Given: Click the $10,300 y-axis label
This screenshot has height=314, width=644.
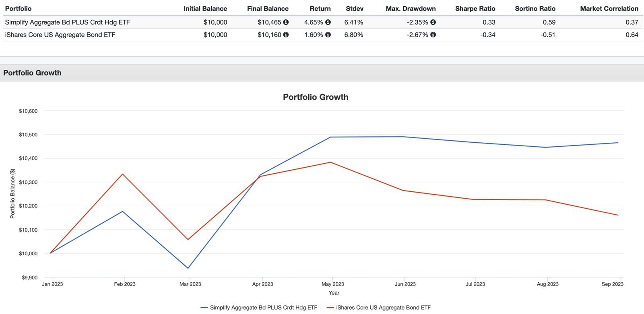Looking at the screenshot, I should coord(28,182).
